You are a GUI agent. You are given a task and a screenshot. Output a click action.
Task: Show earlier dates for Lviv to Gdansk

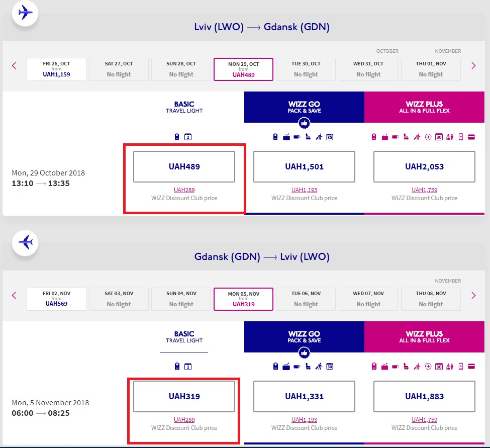click(x=14, y=66)
